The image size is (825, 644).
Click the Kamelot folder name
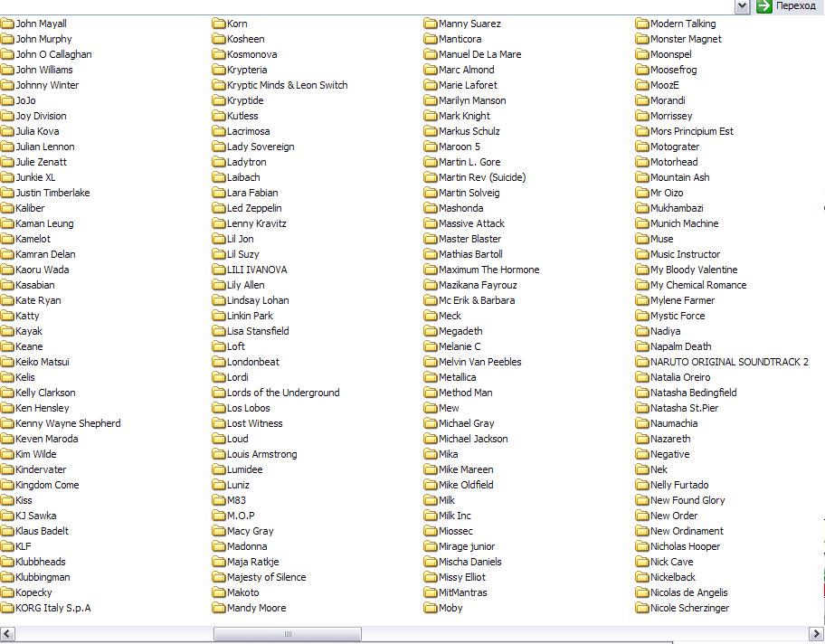(x=33, y=239)
